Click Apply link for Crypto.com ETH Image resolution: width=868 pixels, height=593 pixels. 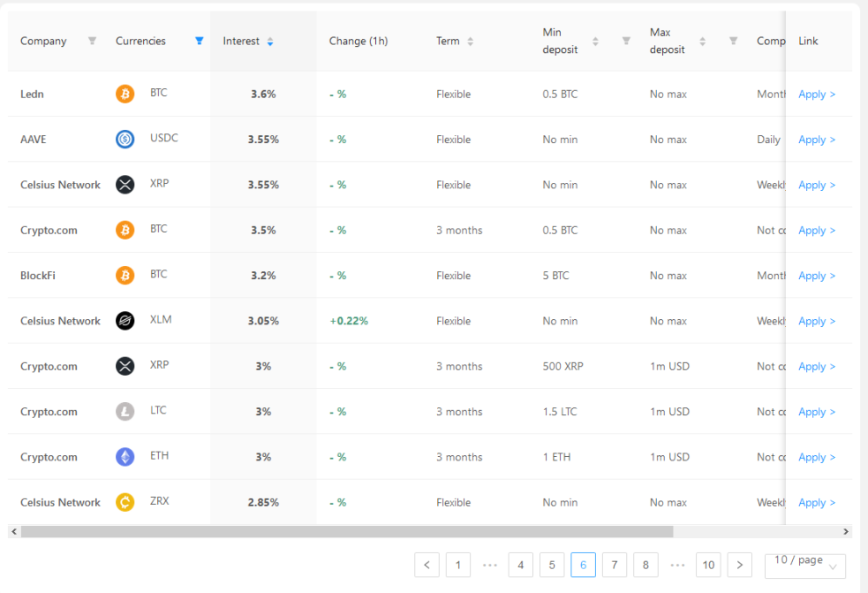817,458
